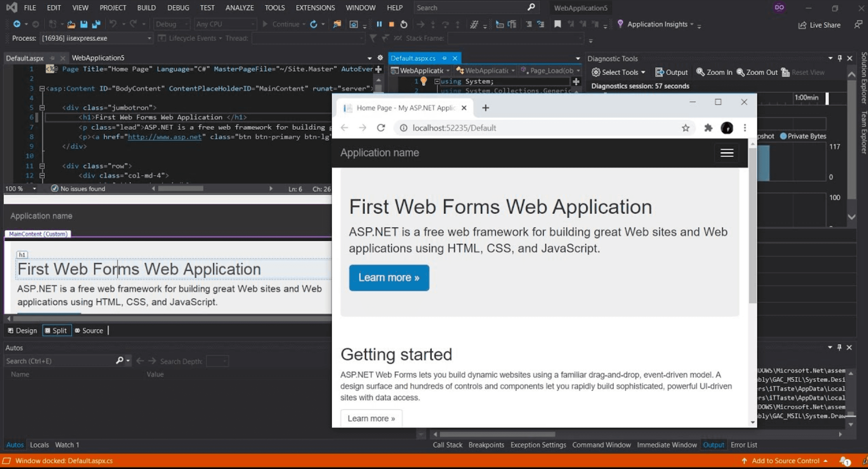
Task: Reload the page in the browser window
Action: [x=381, y=128]
